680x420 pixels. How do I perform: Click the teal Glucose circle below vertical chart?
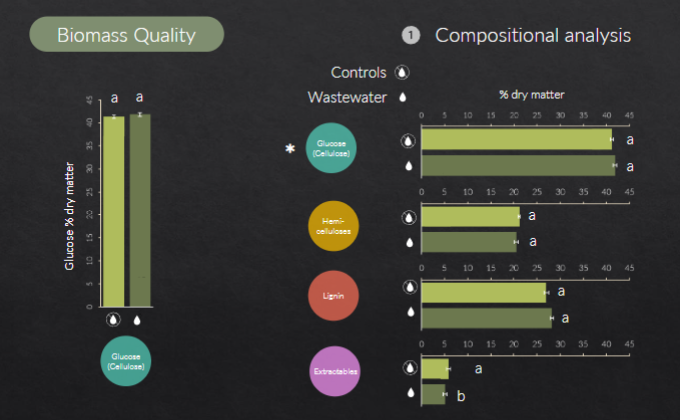(x=126, y=361)
